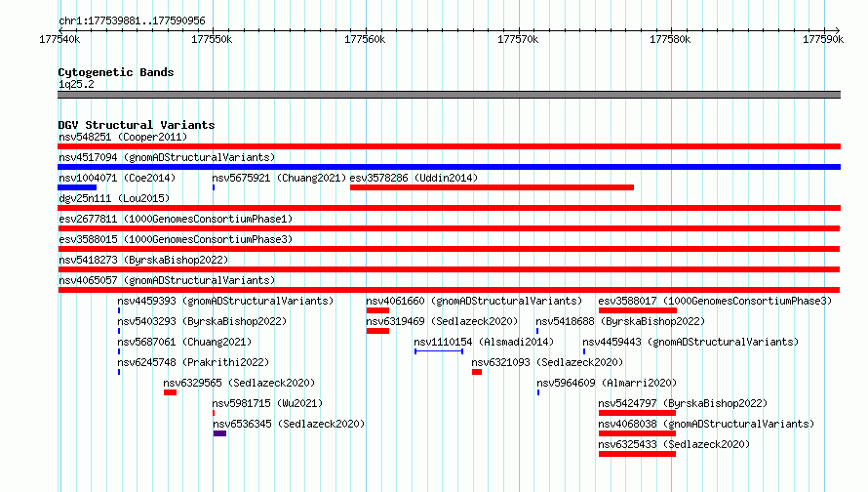Click the red bar under nsv5418273
The height and width of the screenshot is (492, 868).
(x=449, y=269)
